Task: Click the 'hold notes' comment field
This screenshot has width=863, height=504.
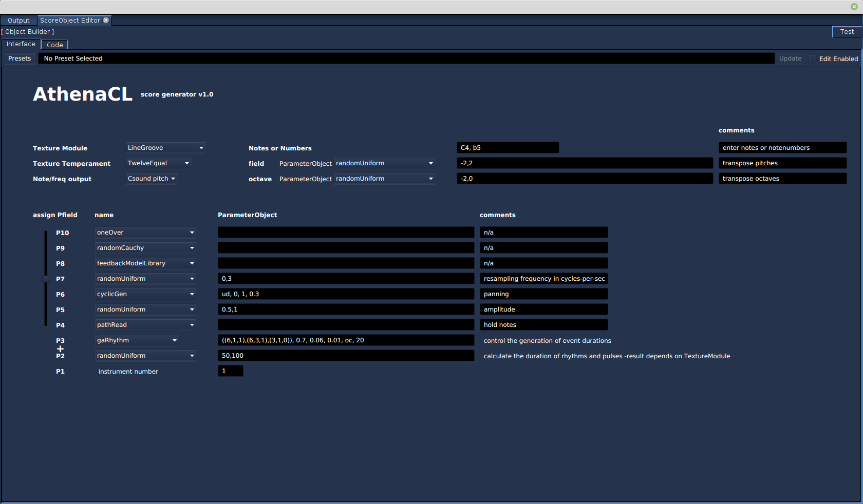Action: (543, 325)
